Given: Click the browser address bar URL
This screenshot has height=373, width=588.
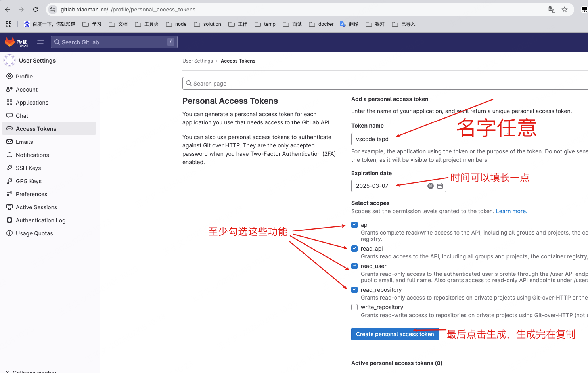Looking at the screenshot, I should click(128, 10).
